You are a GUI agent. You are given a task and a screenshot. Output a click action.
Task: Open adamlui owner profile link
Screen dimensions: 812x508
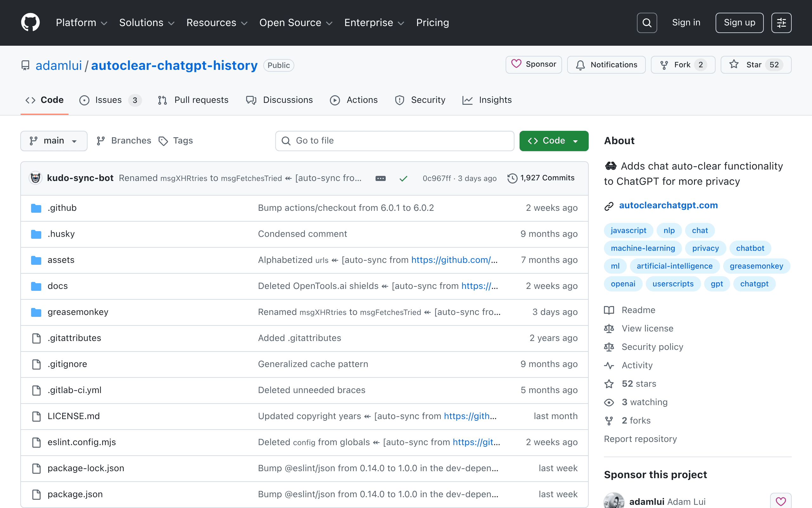59,65
